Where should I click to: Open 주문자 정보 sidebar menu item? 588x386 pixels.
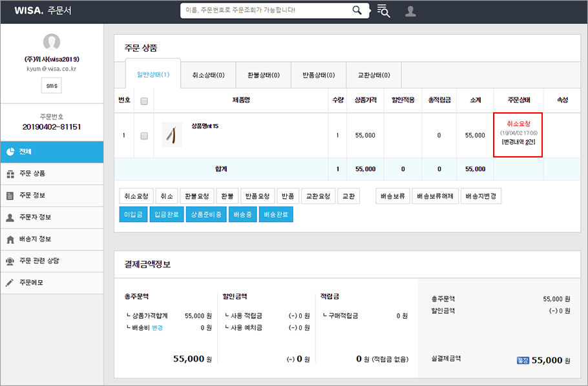(x=52, y=218)
